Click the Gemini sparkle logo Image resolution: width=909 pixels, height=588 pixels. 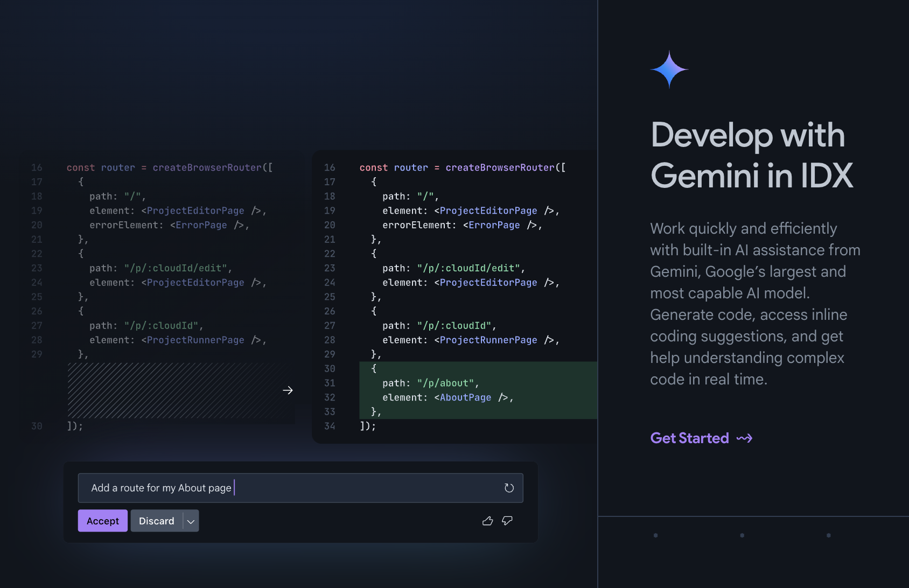(x=669, y=69)
